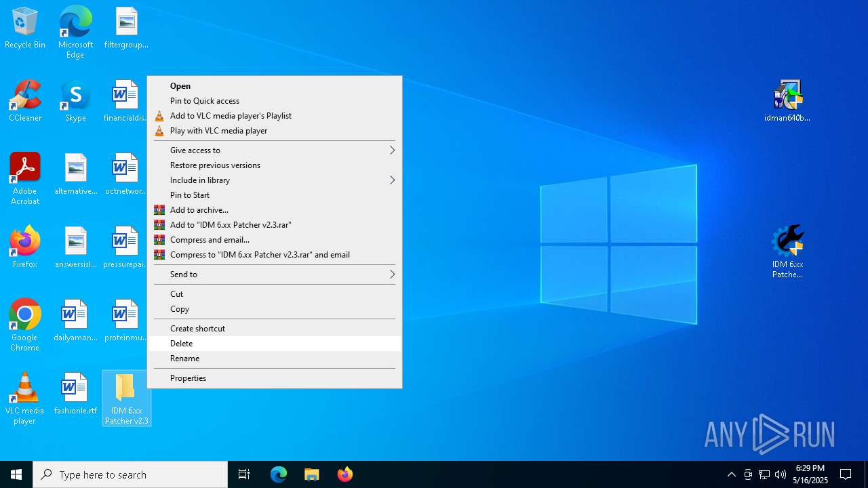Choose Pin to Start
868x488 pixels.
[x=275, y=195]
